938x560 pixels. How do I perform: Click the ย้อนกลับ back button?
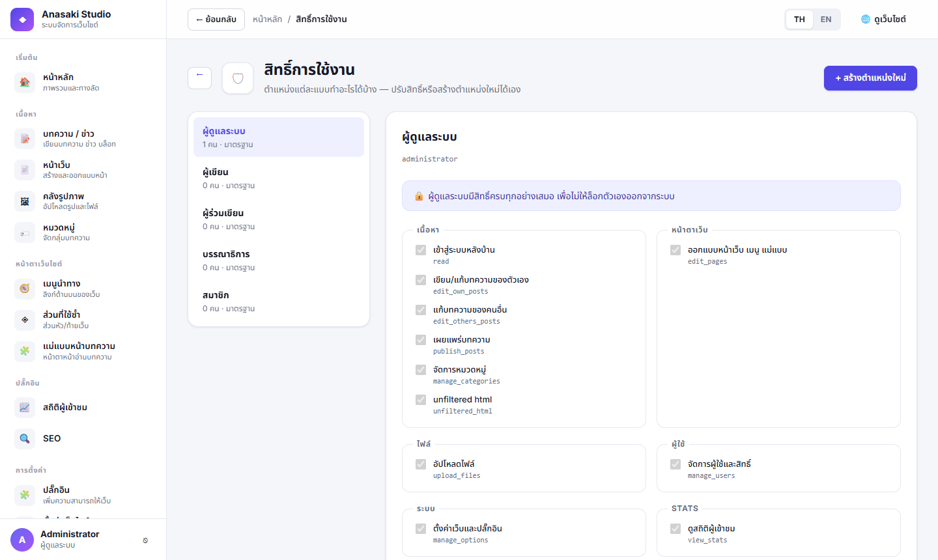[x=216, y=20]
